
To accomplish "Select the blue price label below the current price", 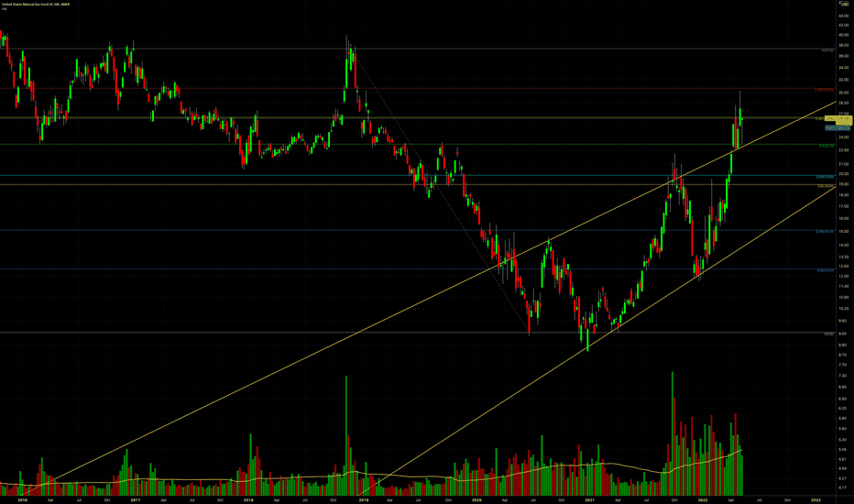I will click(838, 128).
